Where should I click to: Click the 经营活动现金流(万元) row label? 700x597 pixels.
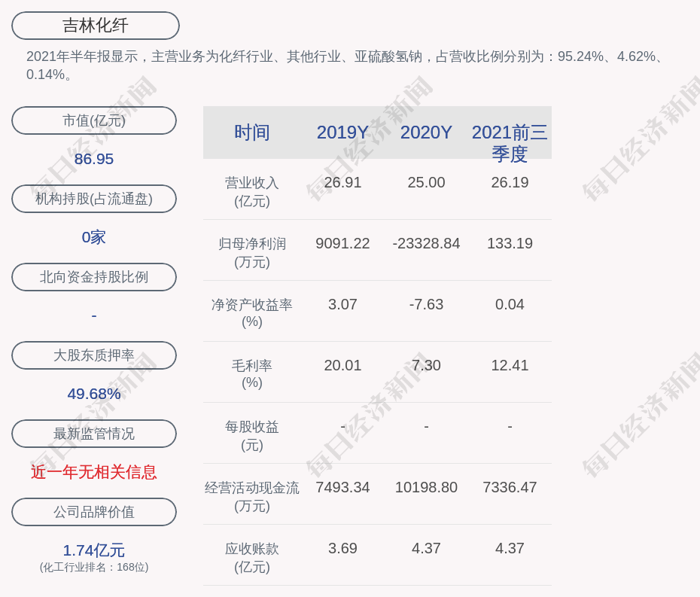pos(252,497)
